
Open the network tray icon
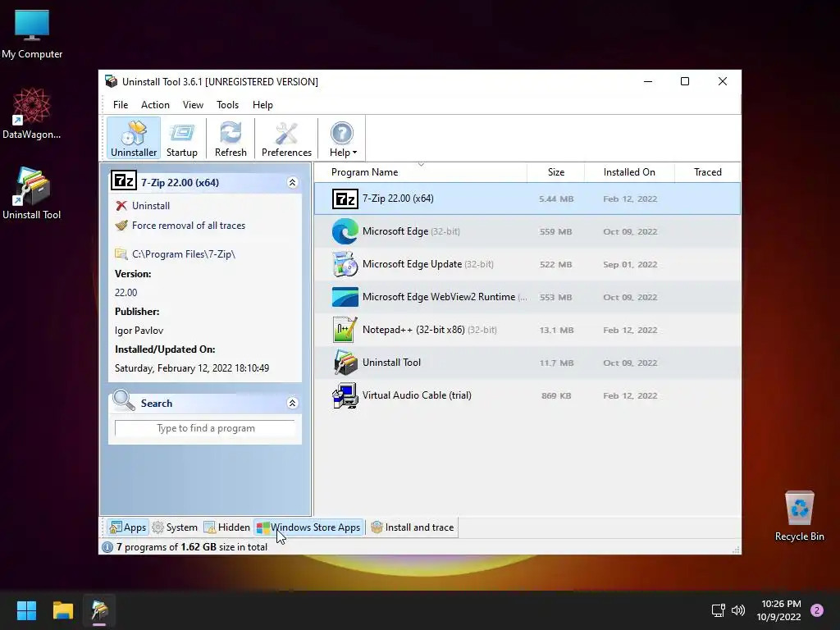[x=718, y=610]
